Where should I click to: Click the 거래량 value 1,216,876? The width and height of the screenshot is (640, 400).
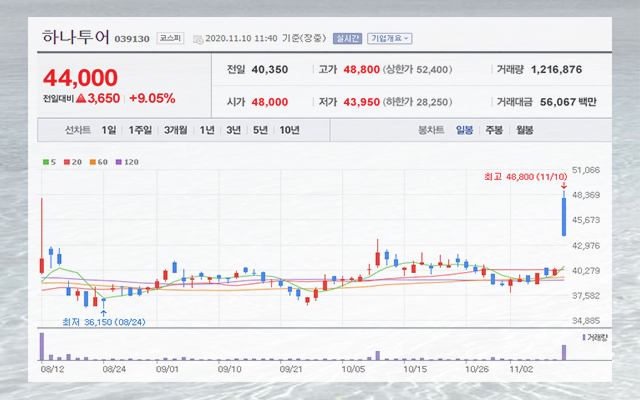pos(556,70)
